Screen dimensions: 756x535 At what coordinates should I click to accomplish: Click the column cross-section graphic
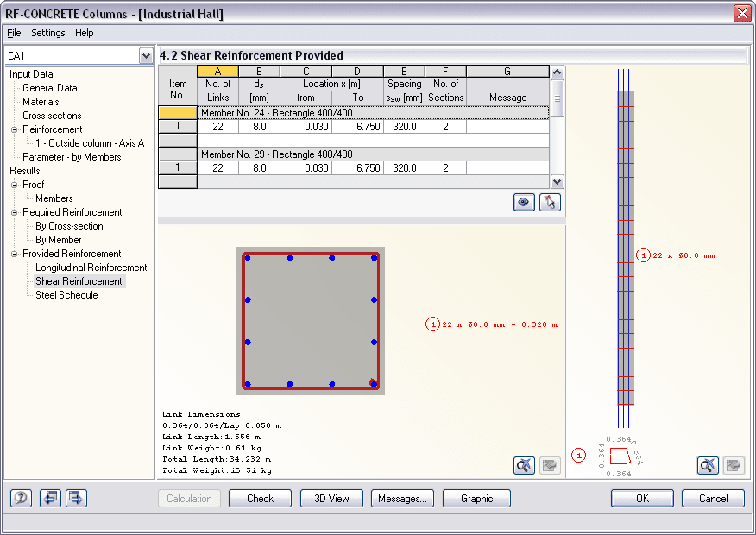(311, 321)
